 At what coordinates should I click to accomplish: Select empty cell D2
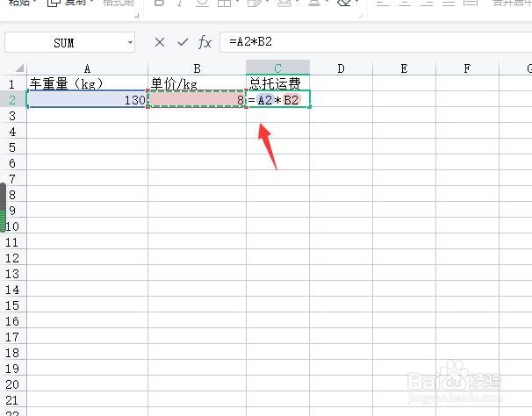pyautogui.click(x=341, y=99)
